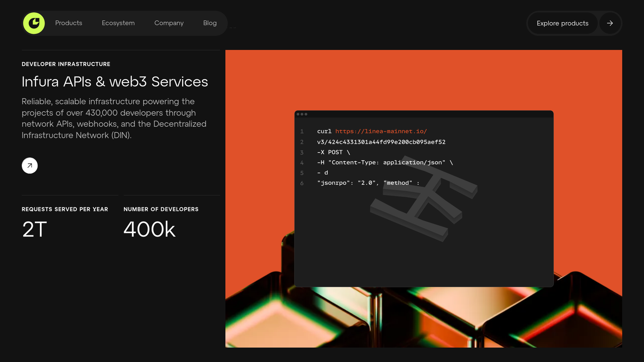The height and width of the screenshot is (362, 644).
Task: Click the green Consensys logo icon
Action: pyautogui.click(x=34, y=23)
